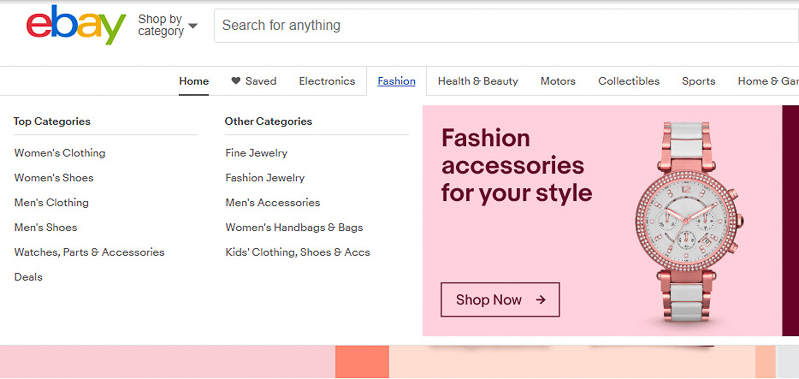Click the eBay logo
This screenshot has height=379, width=799.
click(76, 25)
